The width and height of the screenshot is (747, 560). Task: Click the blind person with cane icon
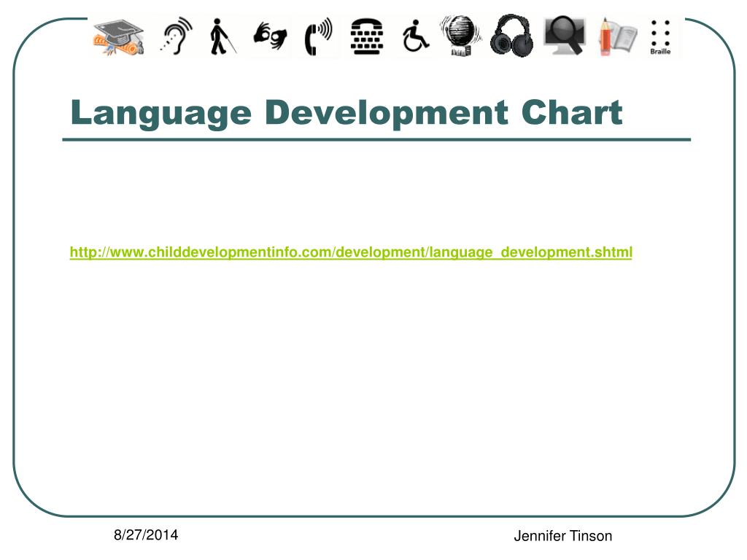click(222, 36)
